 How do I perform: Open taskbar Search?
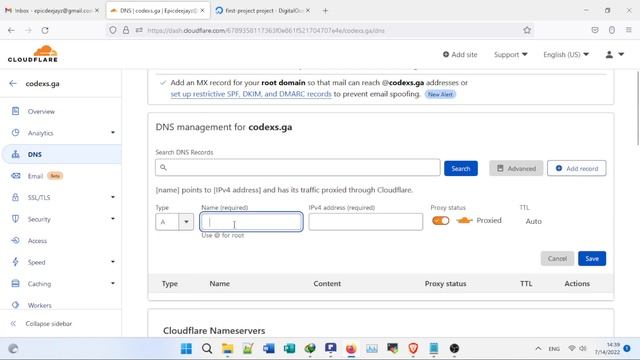pyautogui.click(x=207, y=349)
